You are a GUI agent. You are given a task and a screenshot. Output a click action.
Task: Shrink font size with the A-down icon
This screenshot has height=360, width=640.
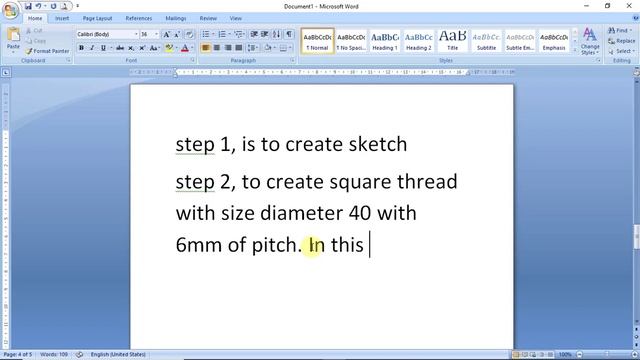click(177, 35)
